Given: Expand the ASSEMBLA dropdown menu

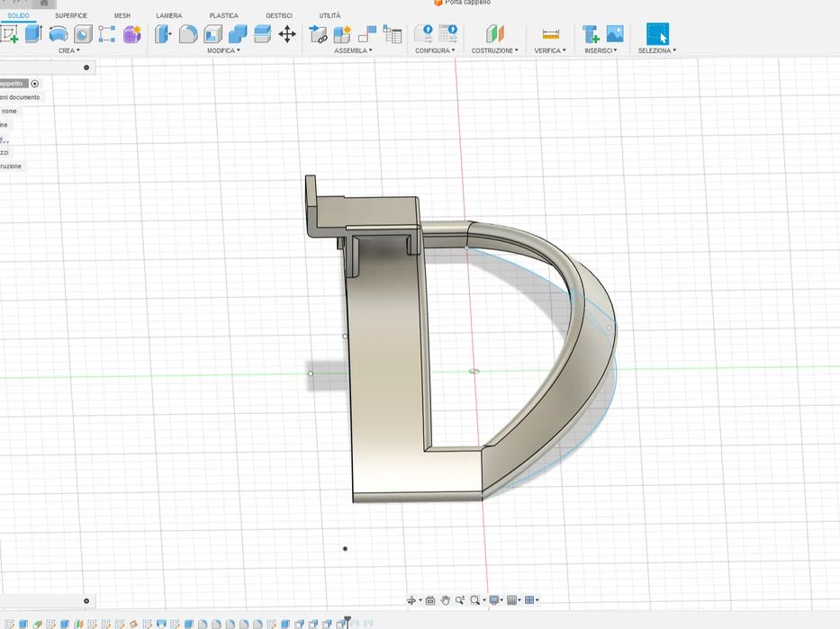Looking at the screenshot, I should coord(353,50).
